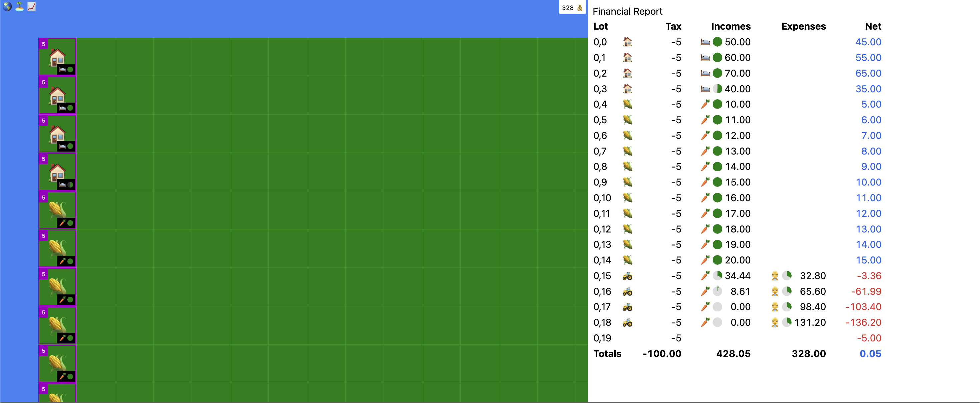This screenshot has width=980, height=403.
Task: Select the first house lot on map
Action: pos(57,57)
